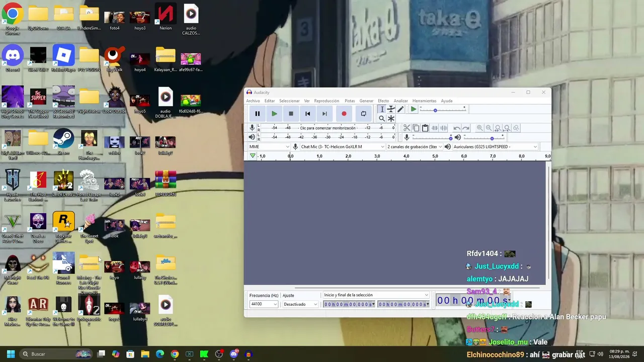This screenshot has height=362, width=644.
Task: Click the green Play button
Action: [274, 114]
